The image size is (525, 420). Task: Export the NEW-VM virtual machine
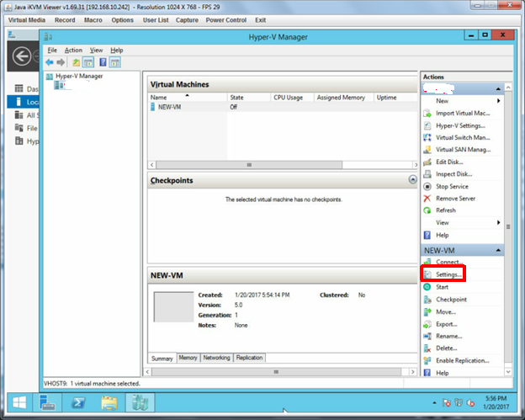pos(446,324)
